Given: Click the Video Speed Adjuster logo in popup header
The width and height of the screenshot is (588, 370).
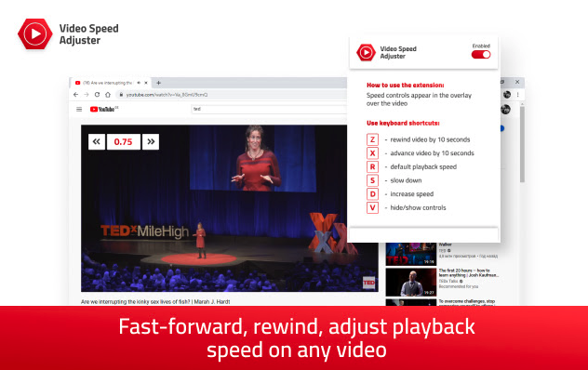Looking at the screenshot, I should [366, 52].
